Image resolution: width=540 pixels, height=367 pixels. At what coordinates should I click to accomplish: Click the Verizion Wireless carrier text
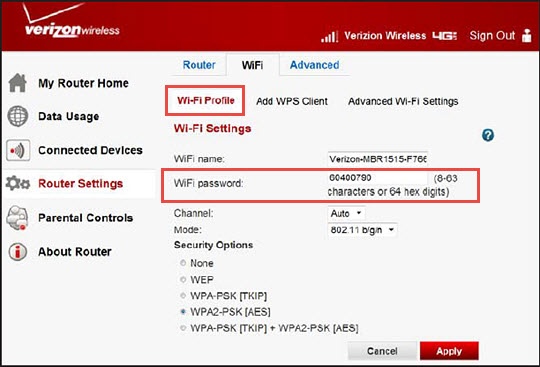tap(385, 35)
